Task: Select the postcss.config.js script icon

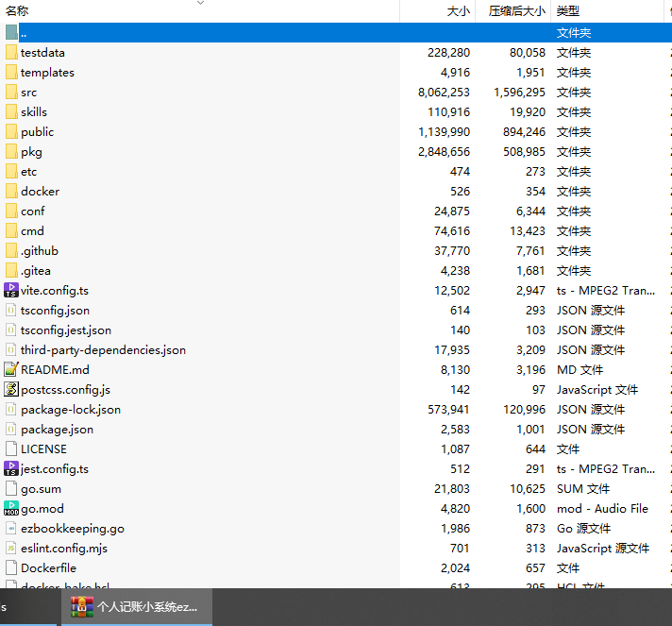Action: pos(11,390)
